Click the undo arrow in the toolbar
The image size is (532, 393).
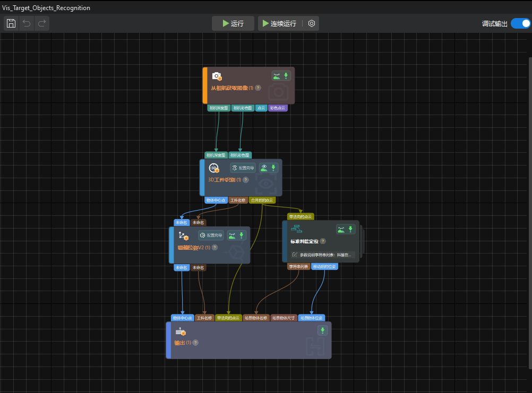27,23
